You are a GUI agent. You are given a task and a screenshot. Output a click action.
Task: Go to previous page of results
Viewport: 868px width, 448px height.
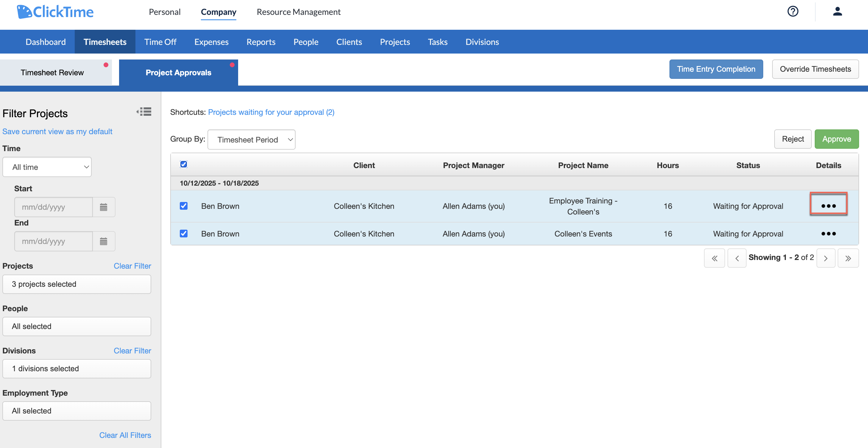tap(737, 258)
